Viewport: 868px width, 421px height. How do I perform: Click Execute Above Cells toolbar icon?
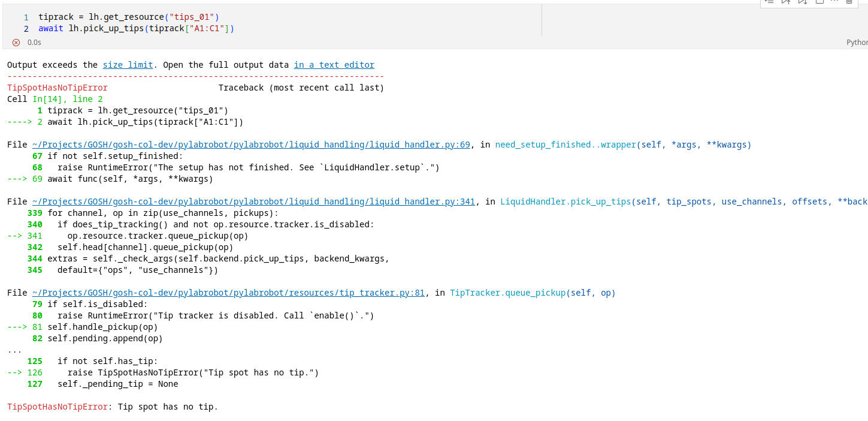pos(786,2)
